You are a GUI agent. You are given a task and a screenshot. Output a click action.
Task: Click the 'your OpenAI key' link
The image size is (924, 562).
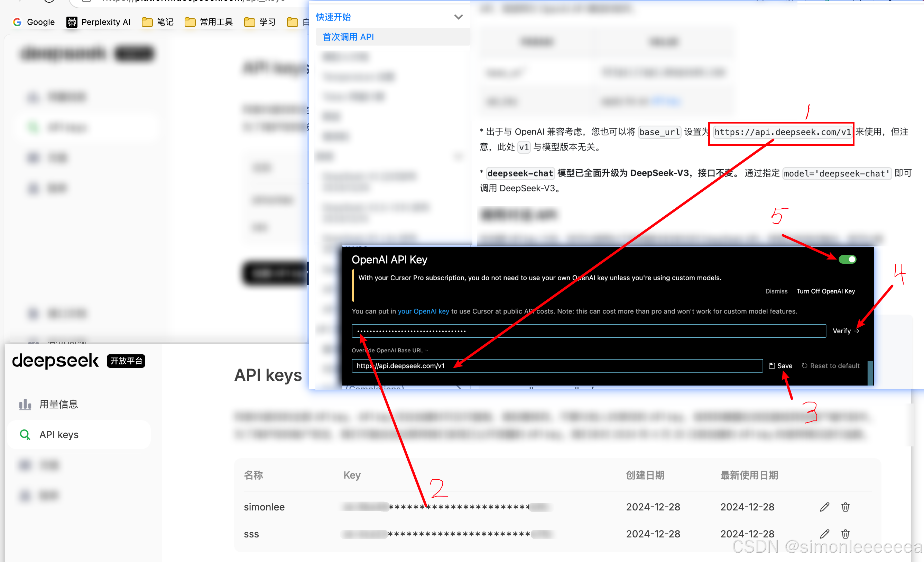coord(423,311)
